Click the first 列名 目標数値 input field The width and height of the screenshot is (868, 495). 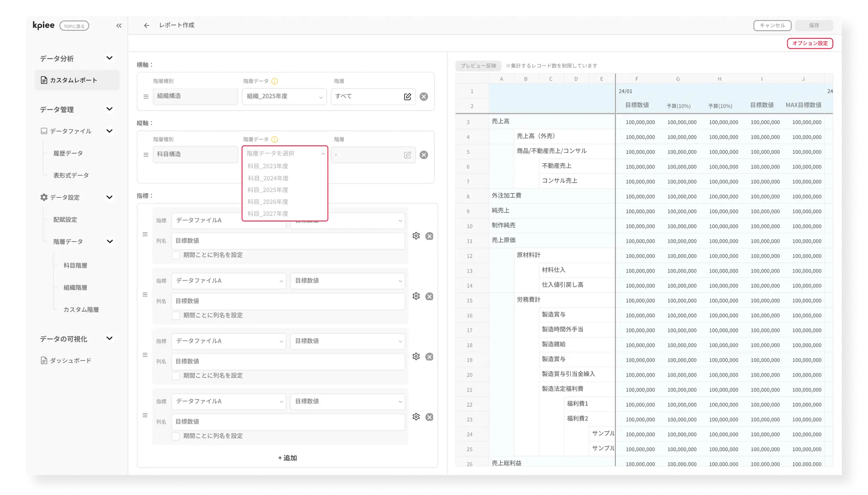pyautogui.click(x=288, y=241)
